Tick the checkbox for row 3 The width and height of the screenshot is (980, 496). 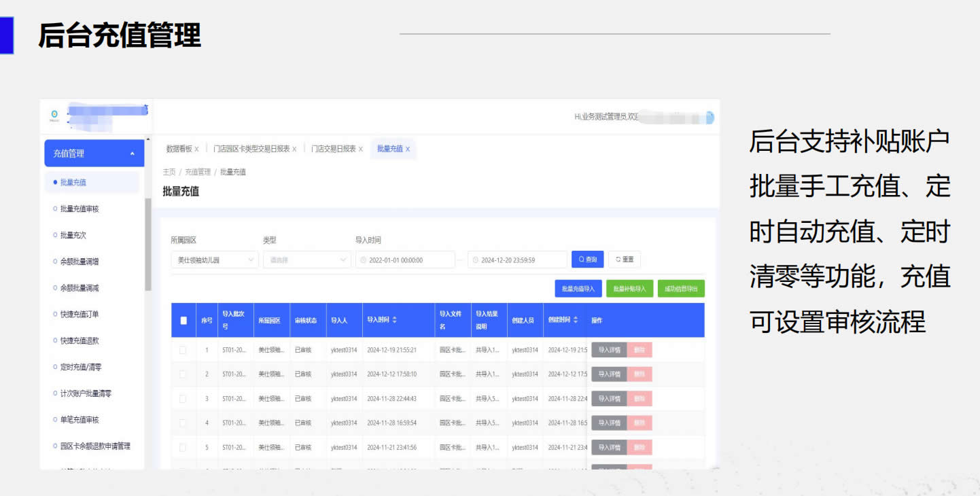pos(182,399)
